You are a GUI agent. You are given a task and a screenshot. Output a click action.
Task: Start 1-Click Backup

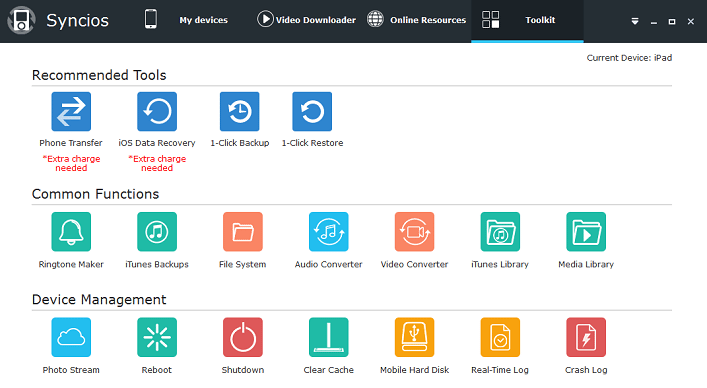pos(239,111)
